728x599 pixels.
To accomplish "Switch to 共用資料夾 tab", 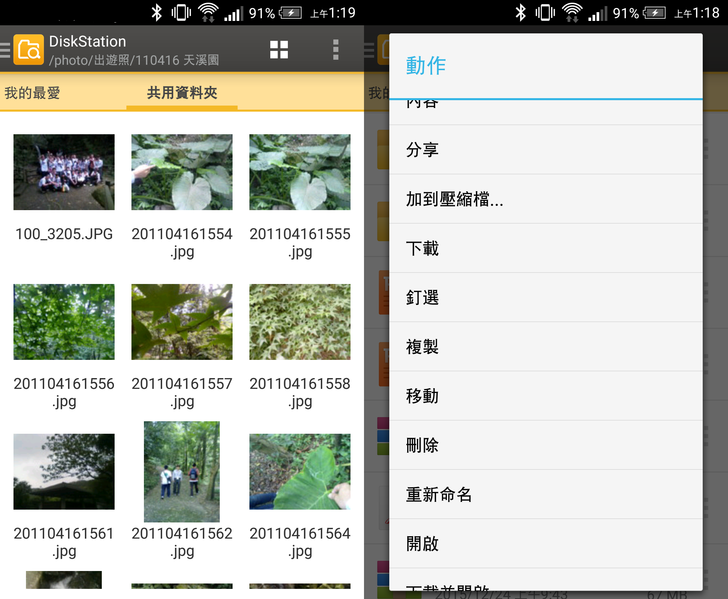I will point(182,93).
